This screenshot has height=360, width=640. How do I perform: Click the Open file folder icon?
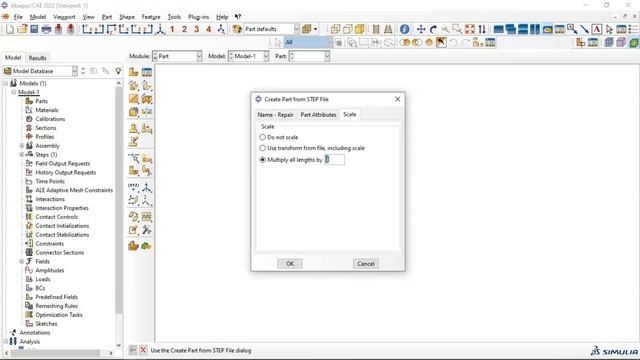click(x=22, y=29)
